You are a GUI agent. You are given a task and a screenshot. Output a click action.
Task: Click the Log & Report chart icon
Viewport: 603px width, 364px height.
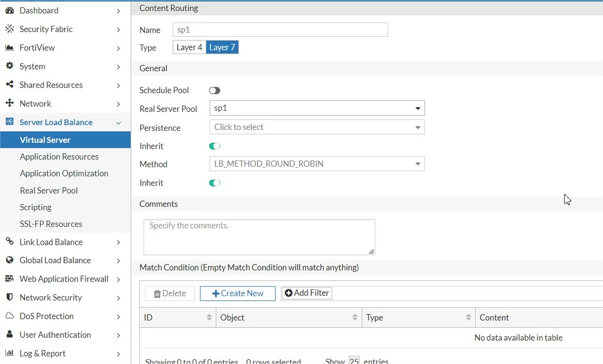(x=9, y=352)
